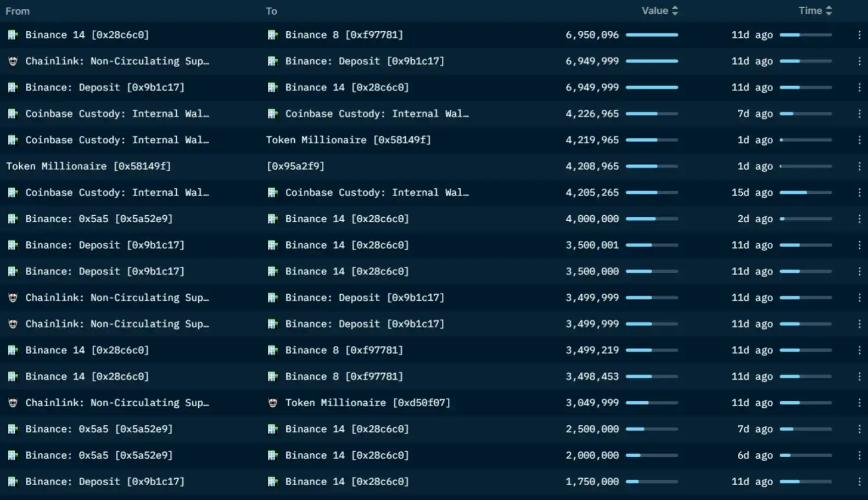Click sender Binance icon in 1,750,000 row

[x=13, y=482]
